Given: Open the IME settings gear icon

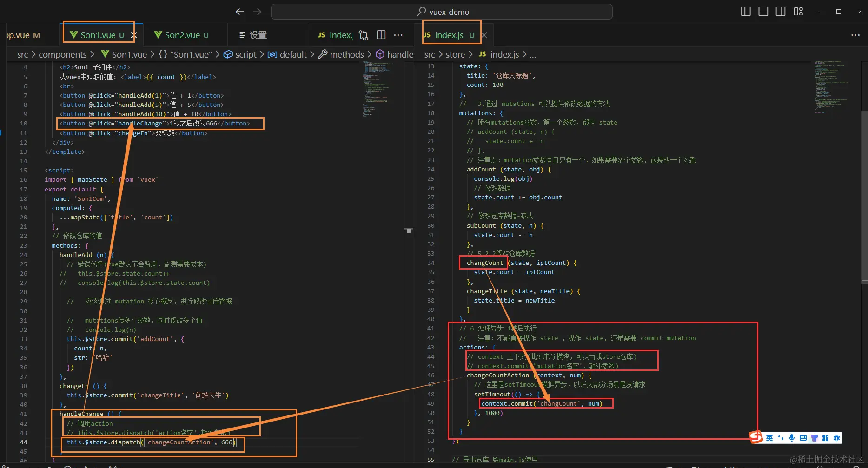Looking at the screenshot, I should tap(836, 438).
